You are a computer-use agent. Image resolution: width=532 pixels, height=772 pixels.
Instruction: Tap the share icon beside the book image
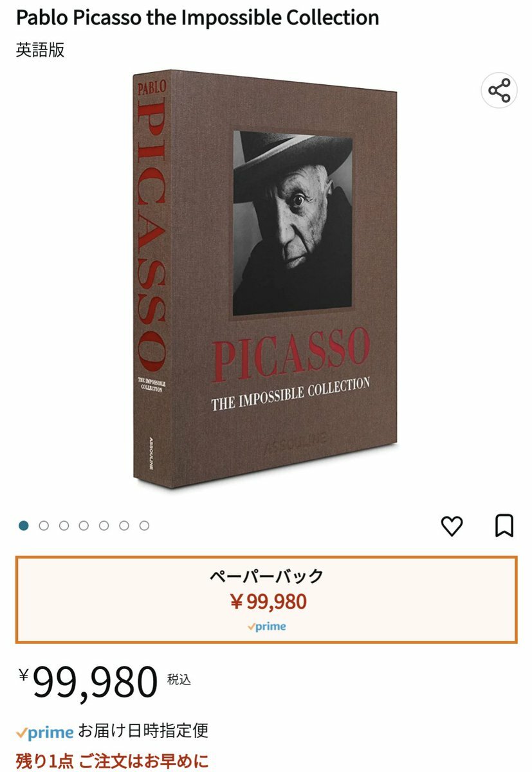[499, 91]
